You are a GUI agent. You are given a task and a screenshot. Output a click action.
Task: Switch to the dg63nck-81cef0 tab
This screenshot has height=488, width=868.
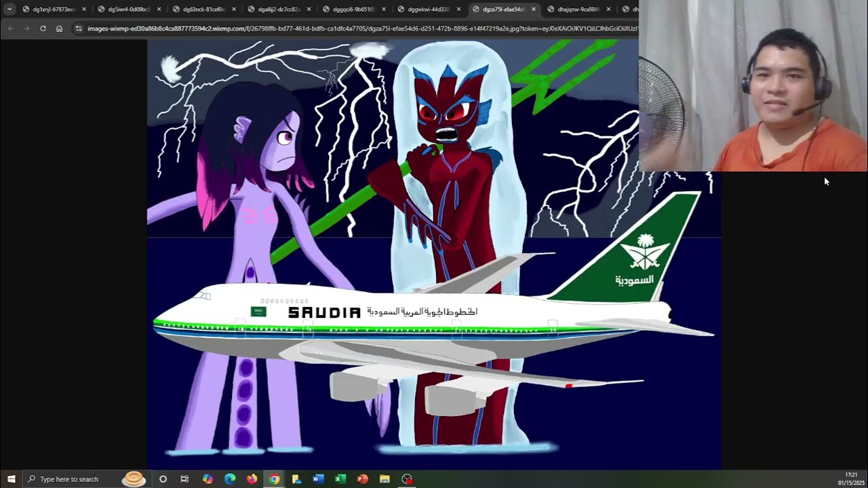[x=204, y=9]
